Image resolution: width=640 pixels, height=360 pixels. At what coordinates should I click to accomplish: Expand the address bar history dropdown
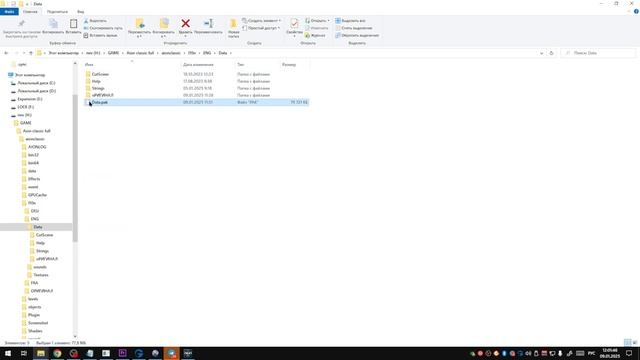[542, 53]
